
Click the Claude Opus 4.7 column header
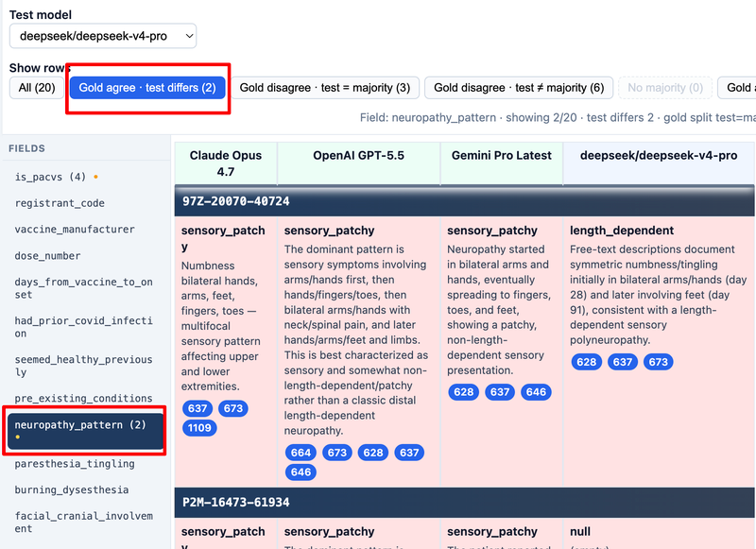pos(226,163)
